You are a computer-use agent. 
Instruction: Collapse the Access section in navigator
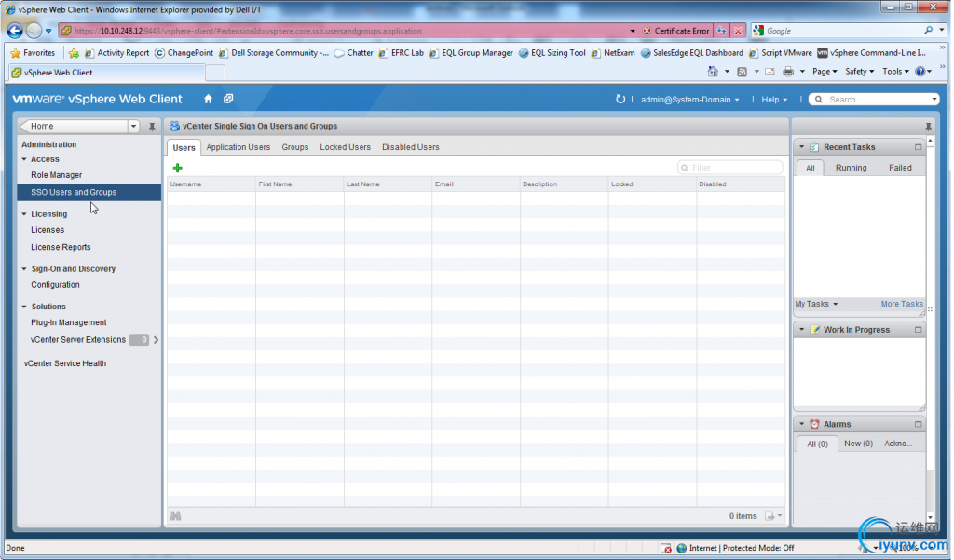[x=24, y=159]
